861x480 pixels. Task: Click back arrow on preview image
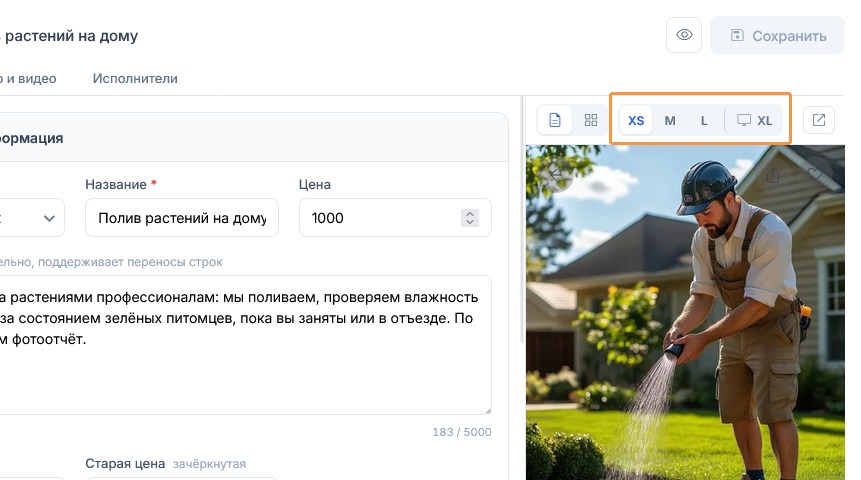pyautogui.click(x=556, y=175)
